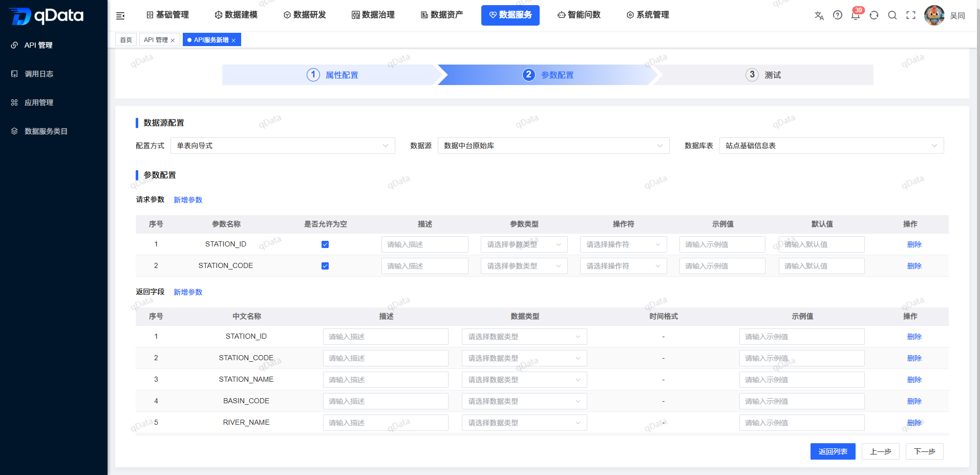980x475 pixels.
Task: Open 数据研发 top menu
Action: [x=305, y=15]
